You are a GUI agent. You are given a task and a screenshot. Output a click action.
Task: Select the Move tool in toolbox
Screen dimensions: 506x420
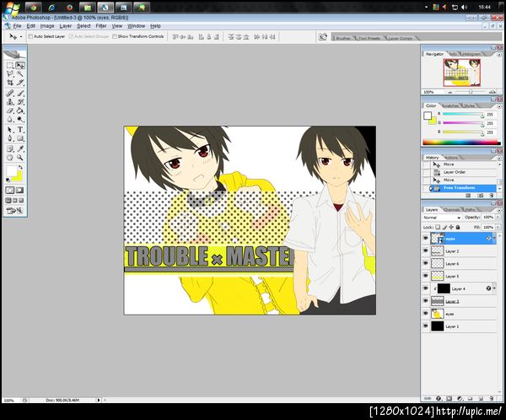pyautogui.click(x=20, y=66)
